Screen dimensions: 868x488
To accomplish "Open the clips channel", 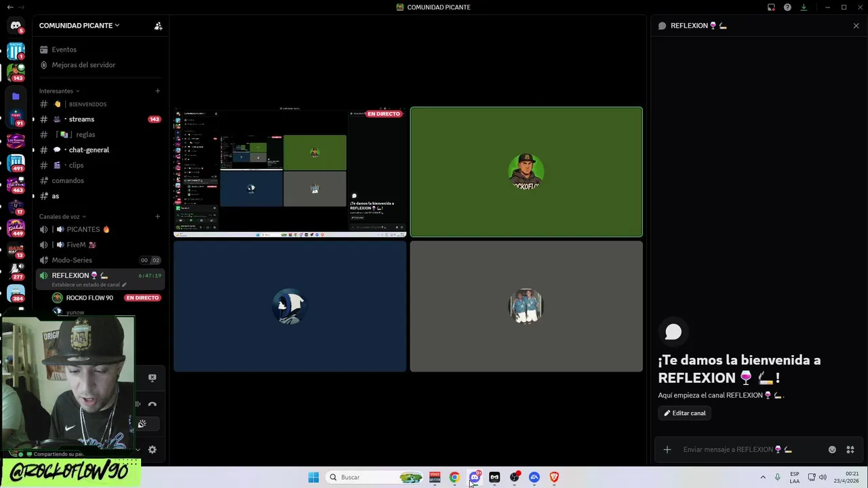I will coord(100,165).
